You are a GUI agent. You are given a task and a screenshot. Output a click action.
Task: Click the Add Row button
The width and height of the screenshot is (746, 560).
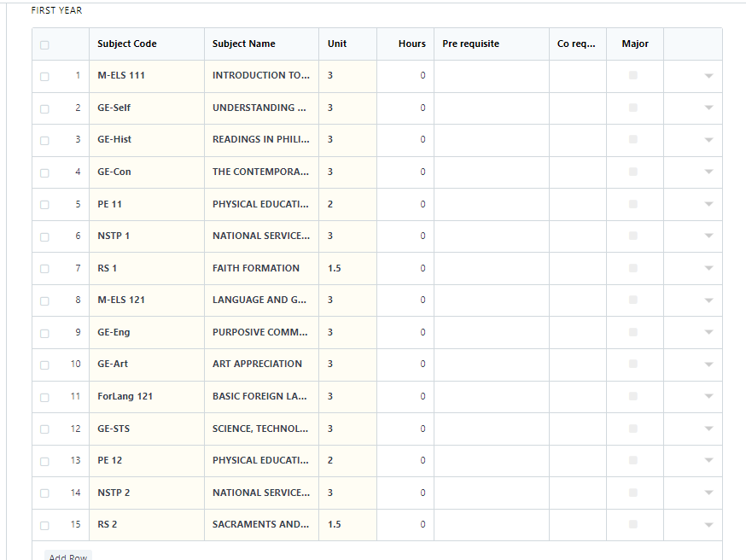coord(68,557)
